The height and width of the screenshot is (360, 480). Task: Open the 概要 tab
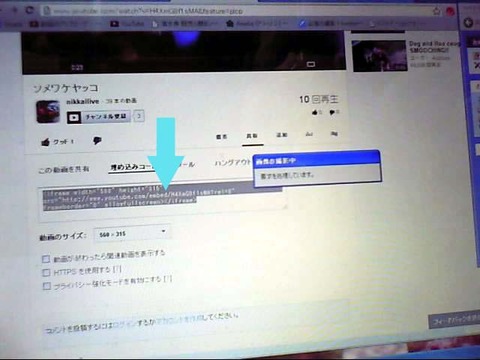pyautogui.click(x=221, y=136)
